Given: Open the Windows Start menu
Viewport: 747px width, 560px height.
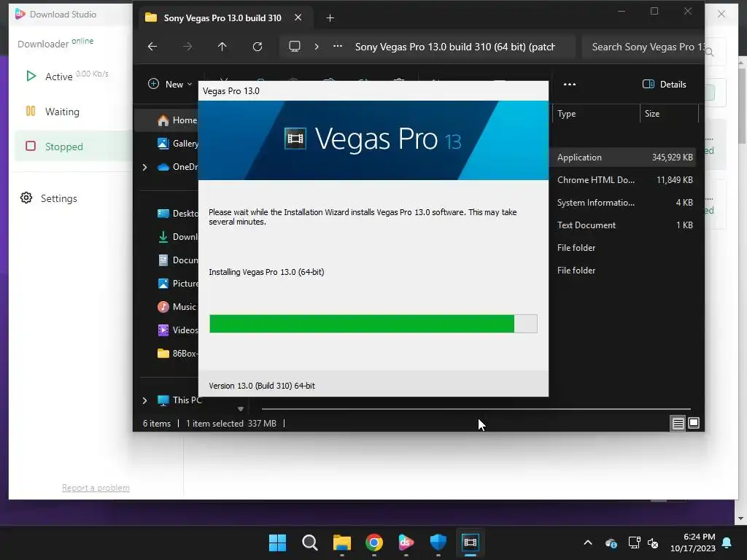Looking at the screenshot, I should pyautogui.click(x=277, y=542).
